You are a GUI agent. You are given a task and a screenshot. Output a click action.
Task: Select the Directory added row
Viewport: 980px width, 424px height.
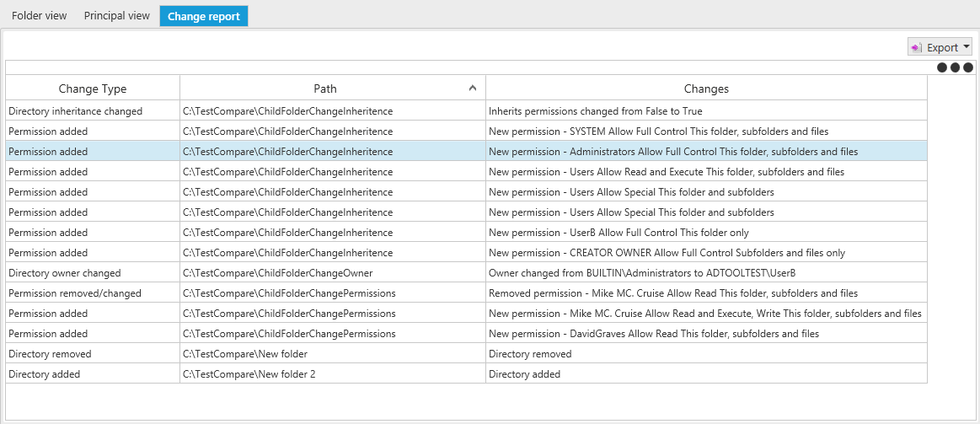coord(466,374)
